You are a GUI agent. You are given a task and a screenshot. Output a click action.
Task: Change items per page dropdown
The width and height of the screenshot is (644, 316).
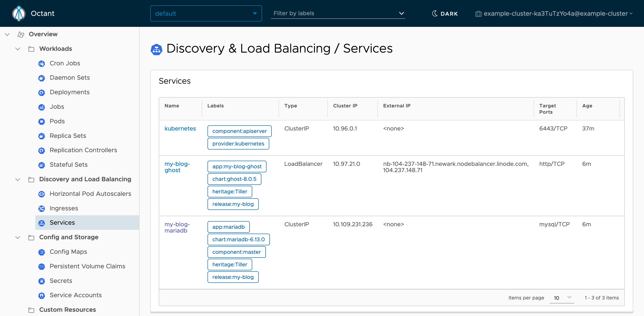pos(561,297)
